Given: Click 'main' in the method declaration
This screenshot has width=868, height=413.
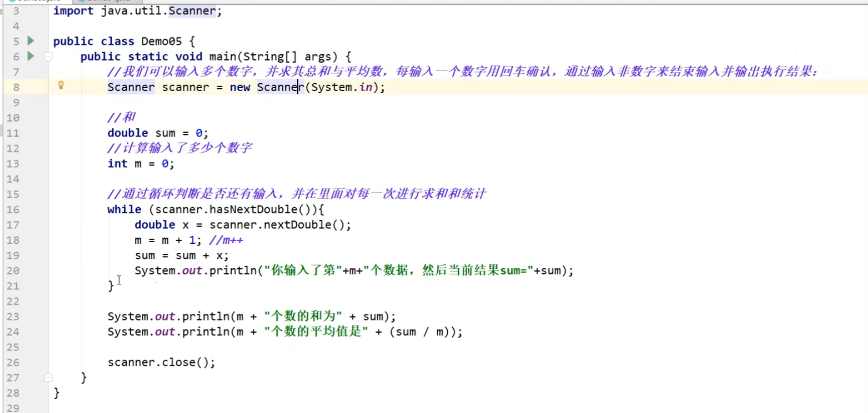Looking at the screenshot, I should click(223, 56).
